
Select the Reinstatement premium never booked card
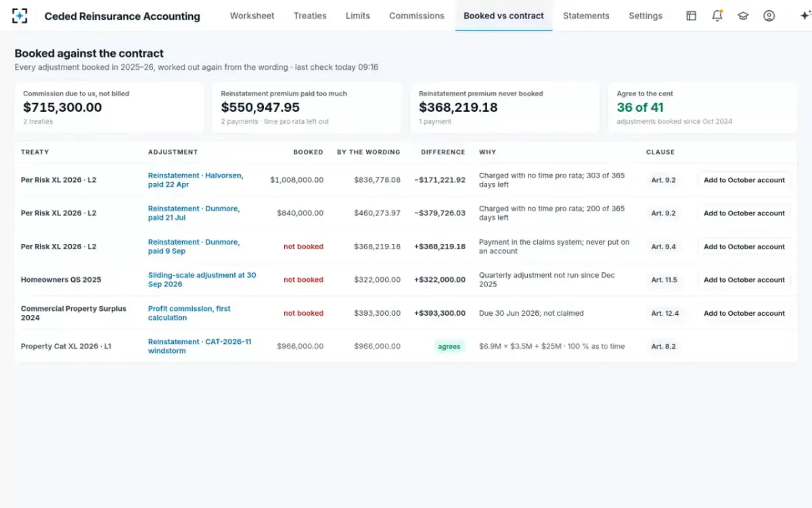coord(505,108)
